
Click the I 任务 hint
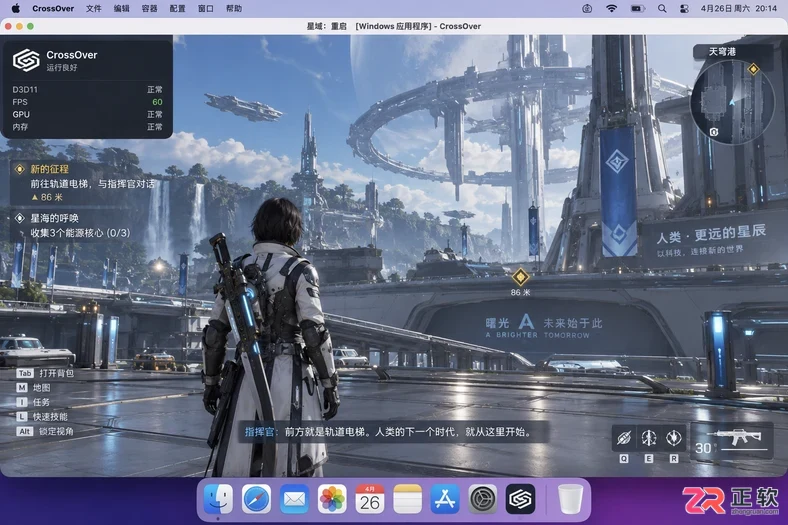pos(33,402)
